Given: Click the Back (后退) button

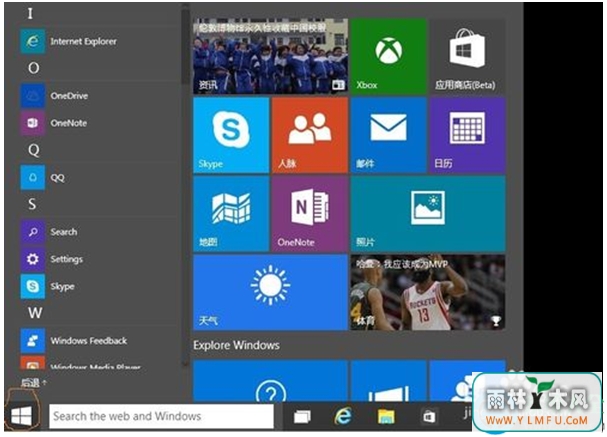Looking at the screenshot, I should point(33,383).
